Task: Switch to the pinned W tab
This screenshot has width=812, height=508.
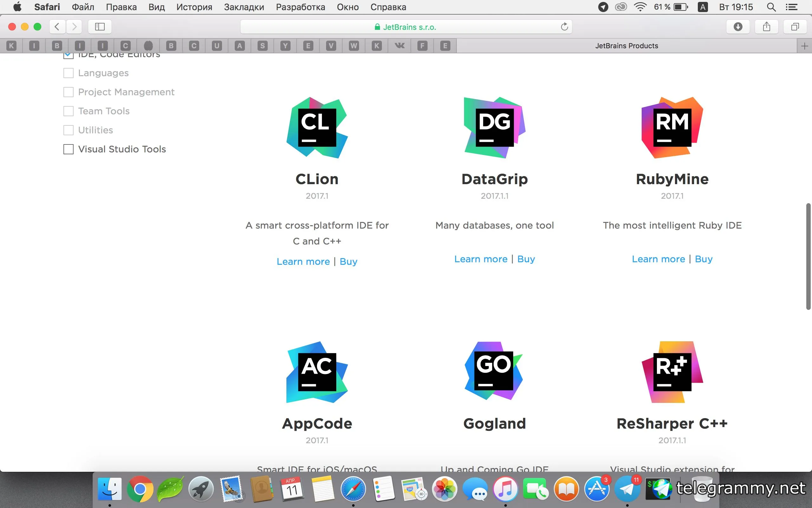Action: coord(354,46)
